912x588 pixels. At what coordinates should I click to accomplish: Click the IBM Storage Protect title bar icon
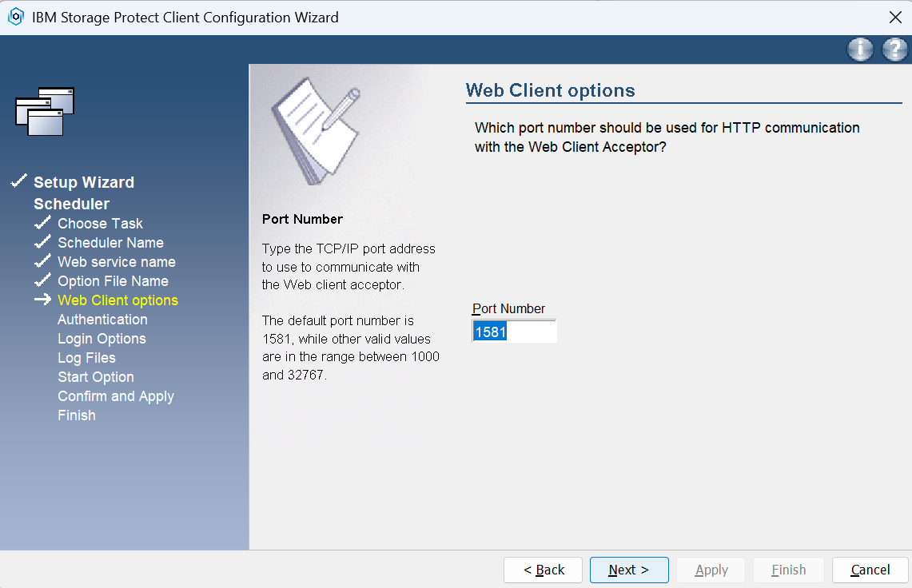16,17
